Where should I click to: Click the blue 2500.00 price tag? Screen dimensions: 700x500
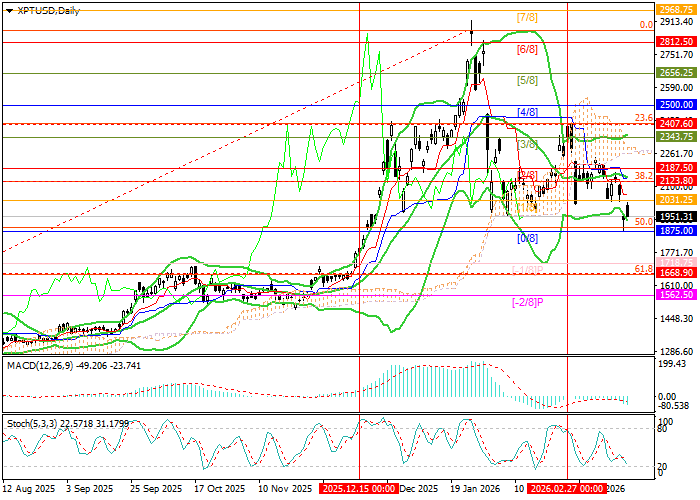676,104
